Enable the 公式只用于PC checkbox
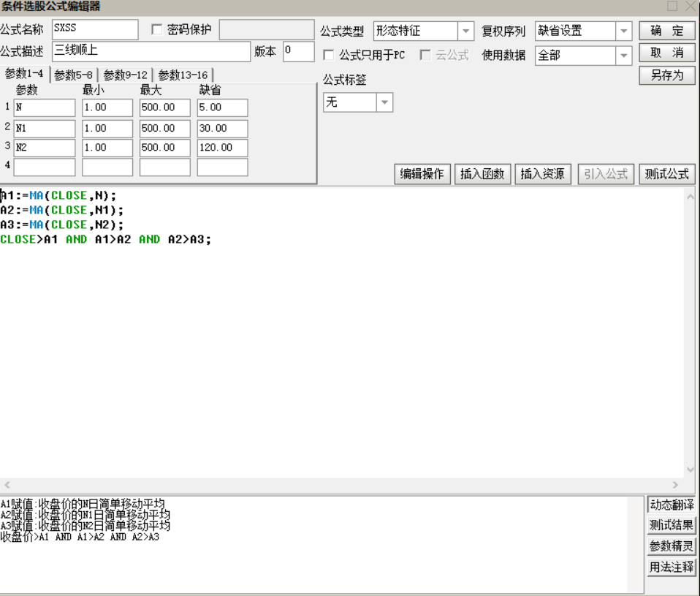Image resolution: width=700 pixels, height=596 pixels. [x=329, y=55]
